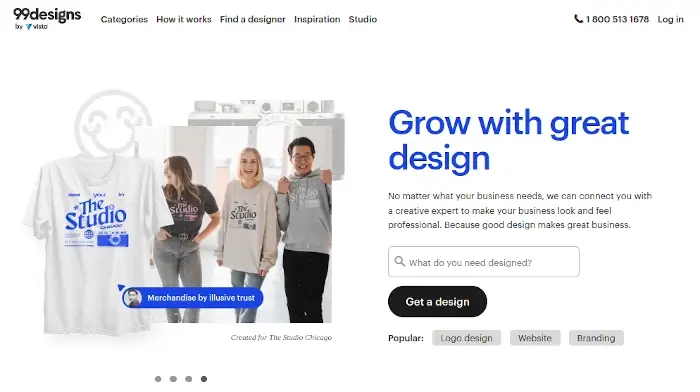Image resolution: width=700 pixels, height=392 pixels.
Task: Show the third carousel slide dot
Action: click(188, 379)
